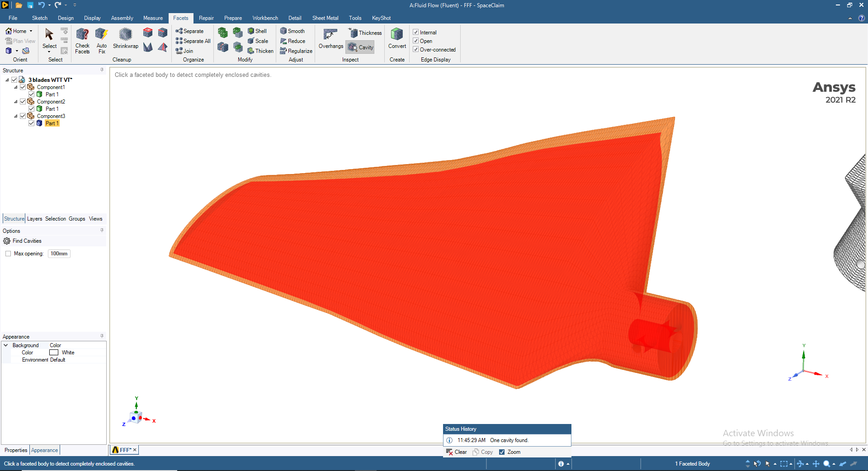Screen dimensions: 868x471
Task: Switch to the Layers panel tab
Action: point(34,219)
